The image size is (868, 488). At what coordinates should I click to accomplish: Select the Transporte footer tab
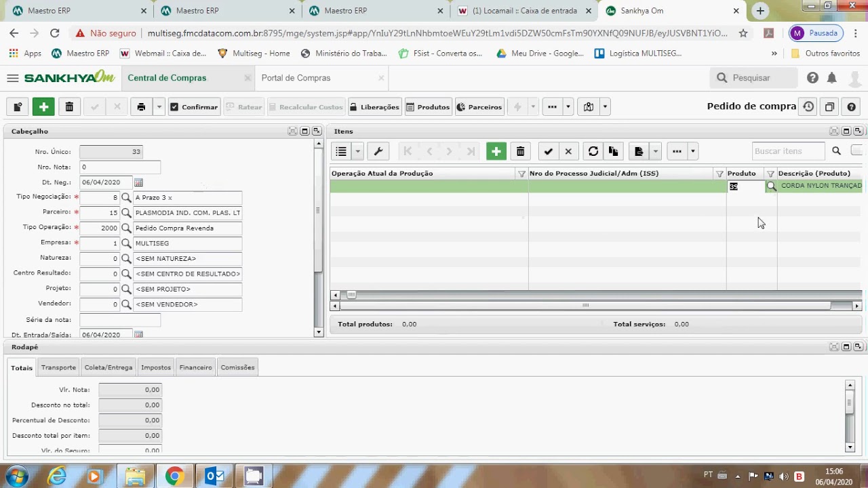coord(58,367)
